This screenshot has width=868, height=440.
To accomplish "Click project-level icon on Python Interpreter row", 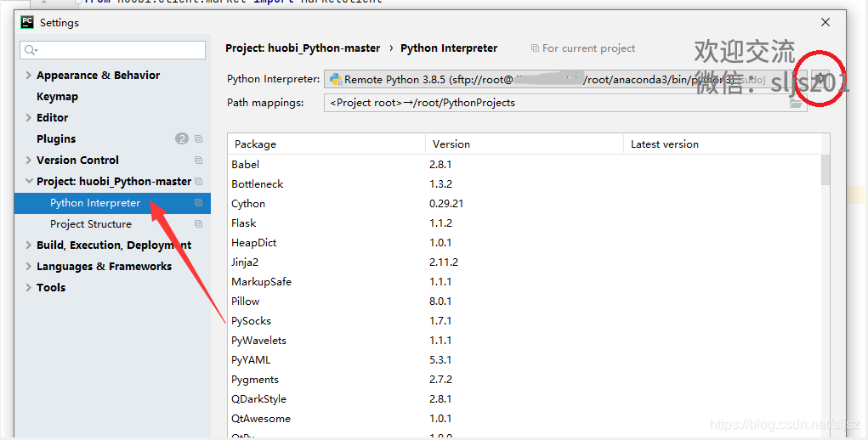I will (198, 203).
